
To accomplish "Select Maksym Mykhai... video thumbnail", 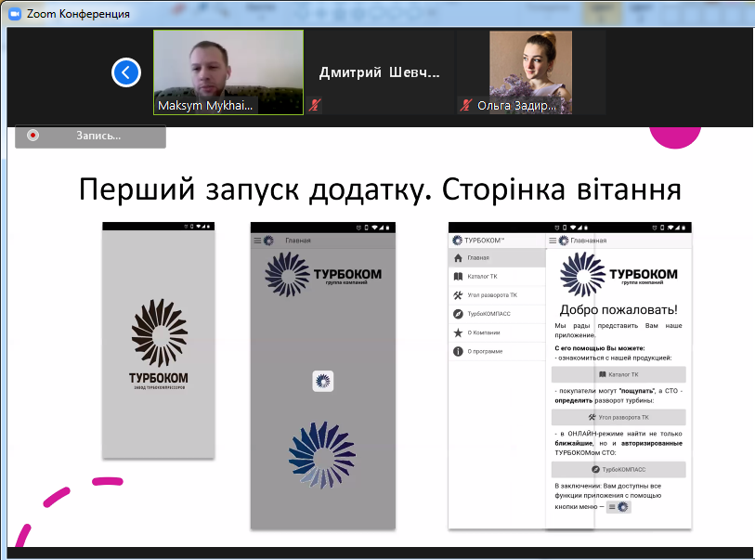I will (x=228, y=72).
